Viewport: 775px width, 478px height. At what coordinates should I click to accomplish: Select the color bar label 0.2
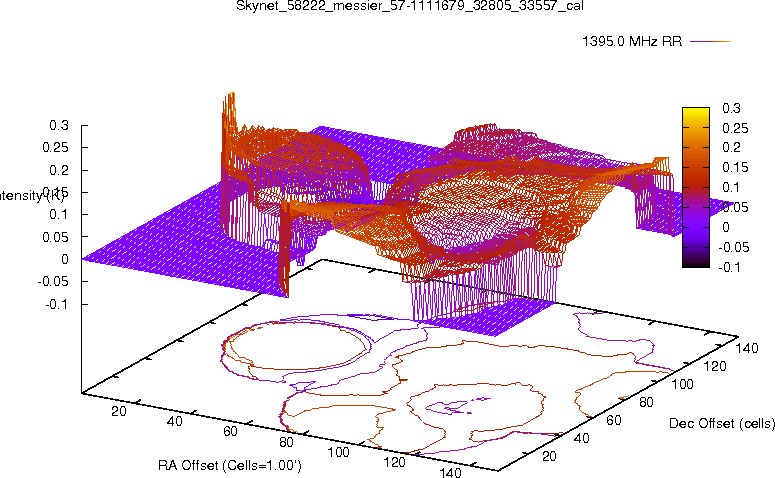[732, 147]
